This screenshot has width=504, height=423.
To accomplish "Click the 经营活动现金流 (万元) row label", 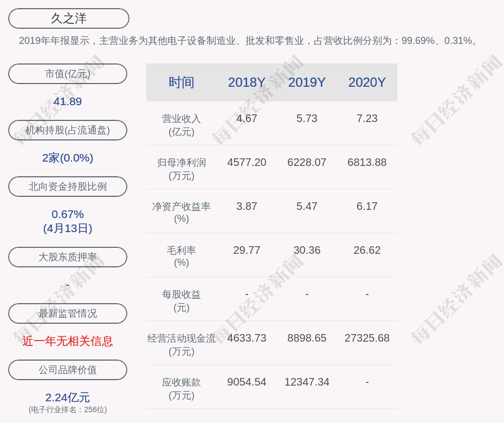I will [x=182, y=345].
